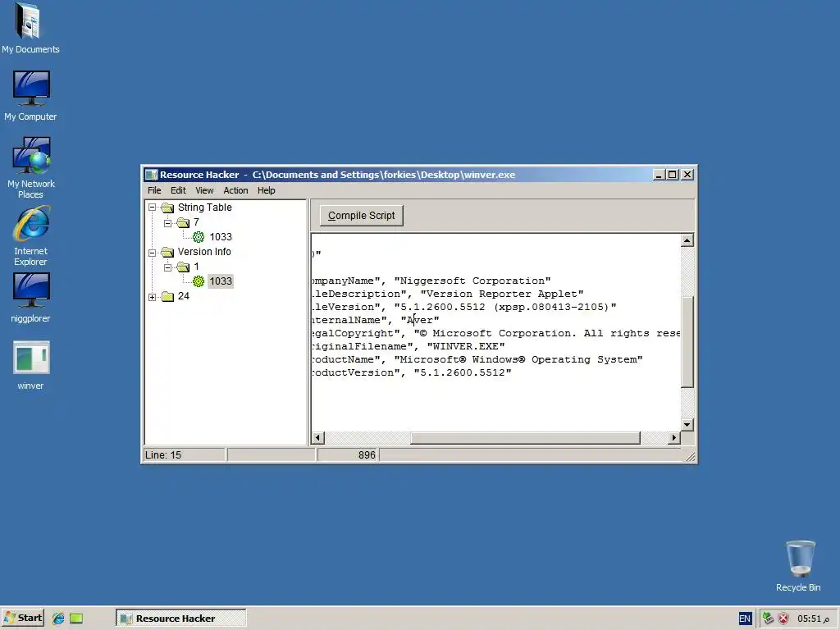The width and height of the screenshot is (840, 630).
Task: Click the Safely Remove Hardware tray icon
Action: point(768,619)
